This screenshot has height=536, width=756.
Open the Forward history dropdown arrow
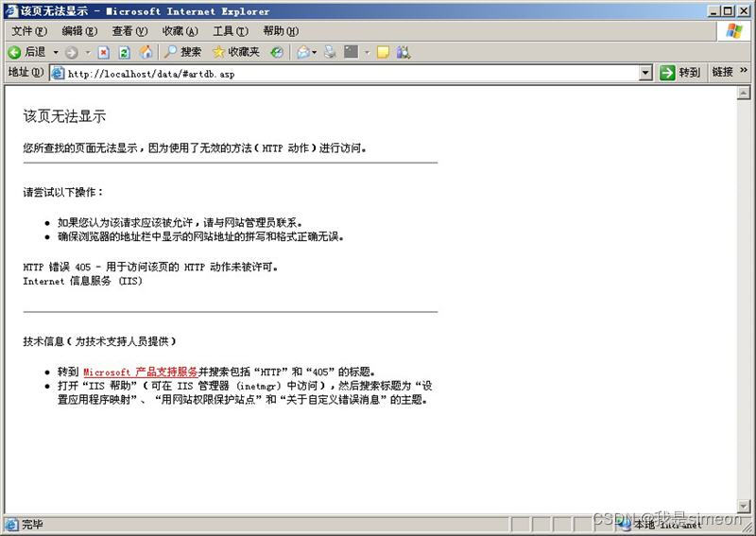88,52
